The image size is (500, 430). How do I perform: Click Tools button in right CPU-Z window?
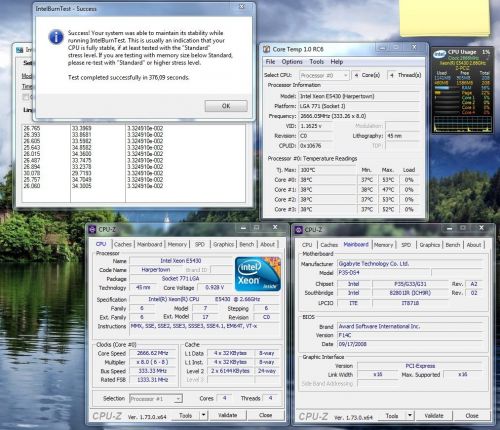[392, 416]
